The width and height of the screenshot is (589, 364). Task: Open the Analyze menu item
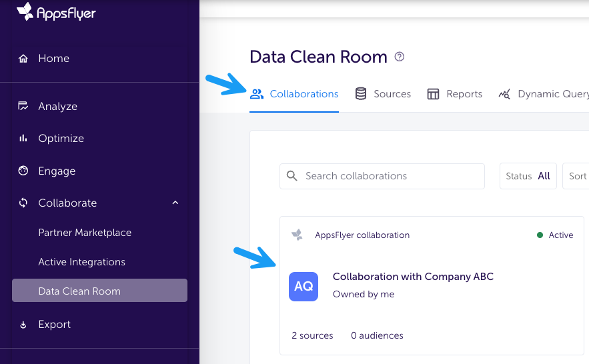click(58, 107)
